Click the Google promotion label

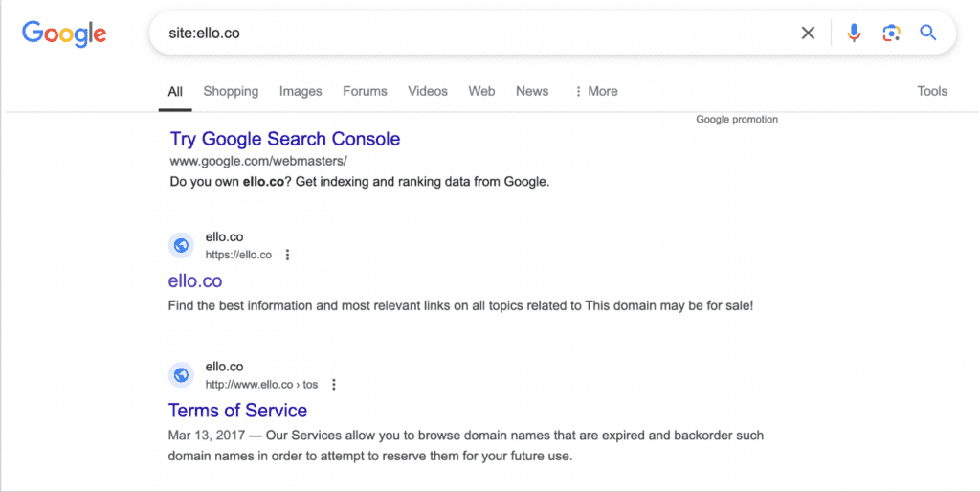737,120
